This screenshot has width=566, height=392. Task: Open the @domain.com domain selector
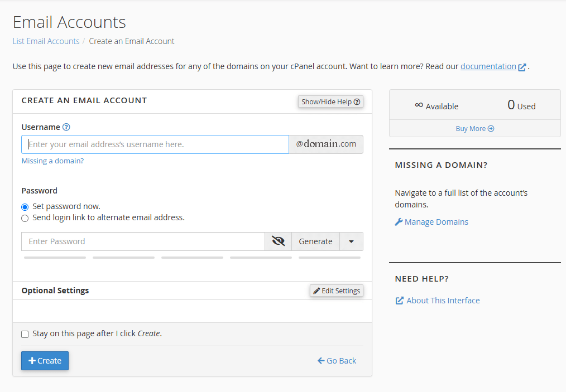tap(326, 144)
